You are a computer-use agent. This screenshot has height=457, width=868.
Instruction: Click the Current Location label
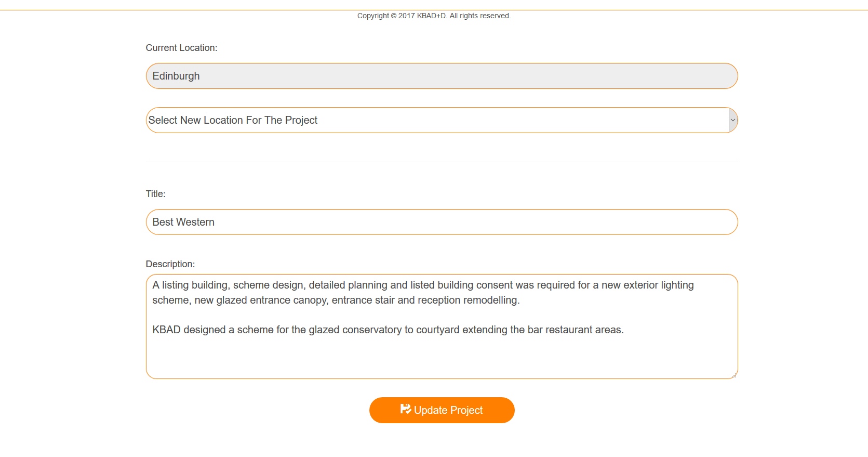point(181,48)
